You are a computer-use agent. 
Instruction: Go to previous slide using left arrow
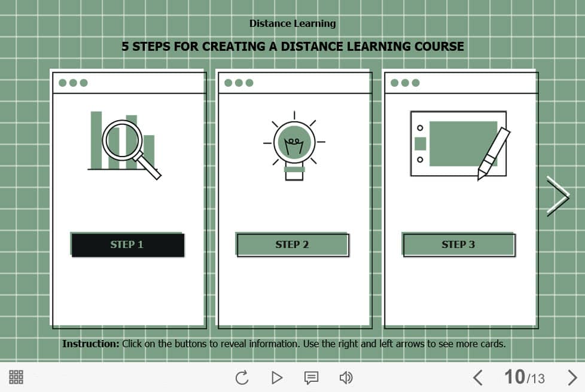(477, 378)
